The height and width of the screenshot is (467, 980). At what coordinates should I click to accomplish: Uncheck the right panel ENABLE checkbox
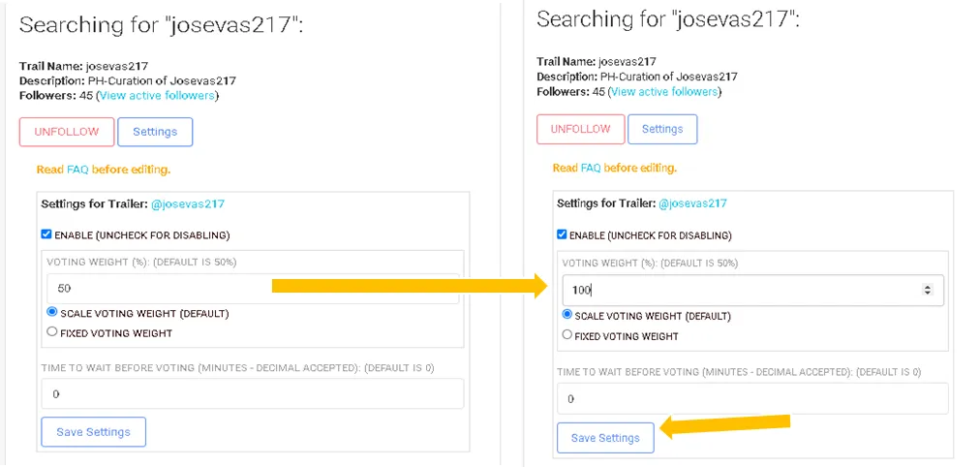click(562, 235)
